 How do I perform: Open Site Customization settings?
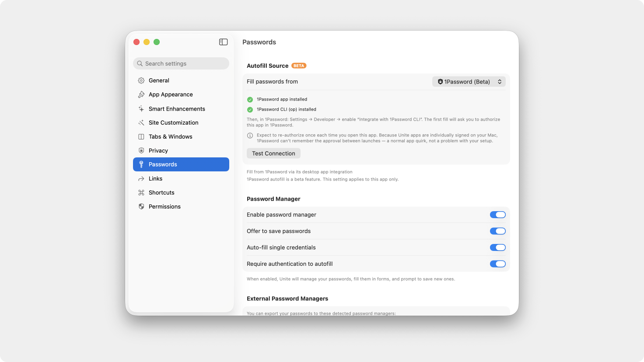click(x=181, y=123)
